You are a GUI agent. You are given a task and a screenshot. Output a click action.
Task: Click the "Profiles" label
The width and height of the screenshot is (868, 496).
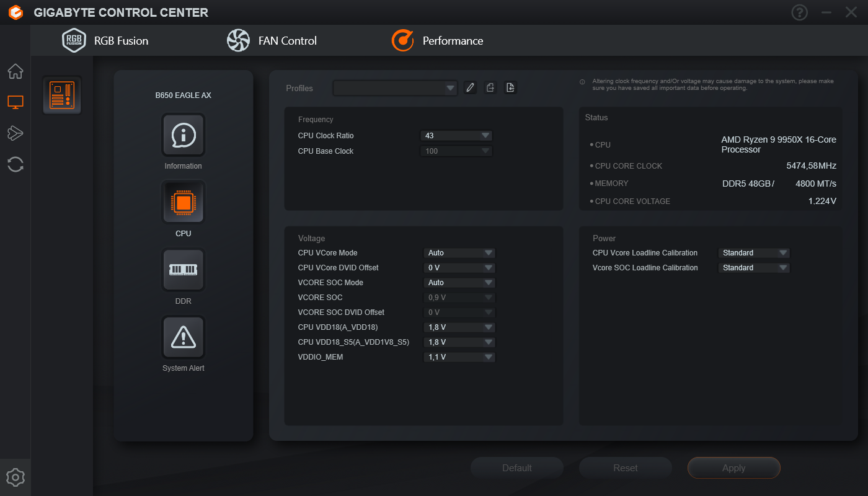point(299,88)
